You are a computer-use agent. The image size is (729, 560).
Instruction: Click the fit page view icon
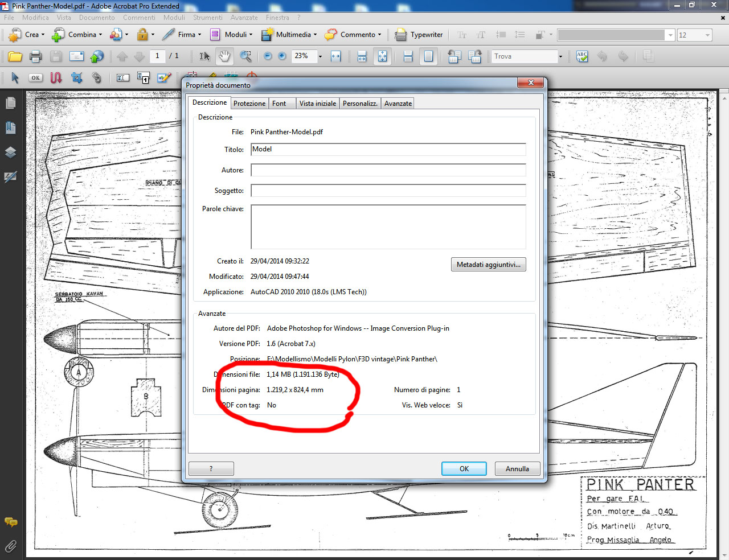coord(382,56)
